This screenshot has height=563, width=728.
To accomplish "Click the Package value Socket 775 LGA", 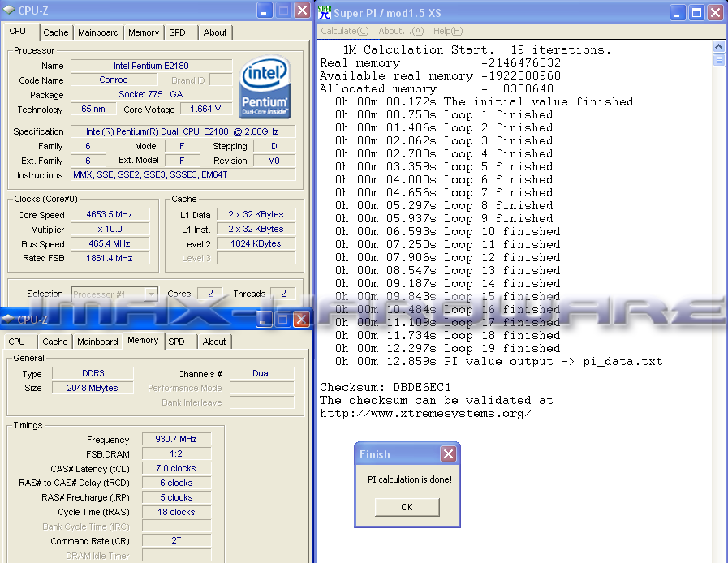I will point(151,94).
